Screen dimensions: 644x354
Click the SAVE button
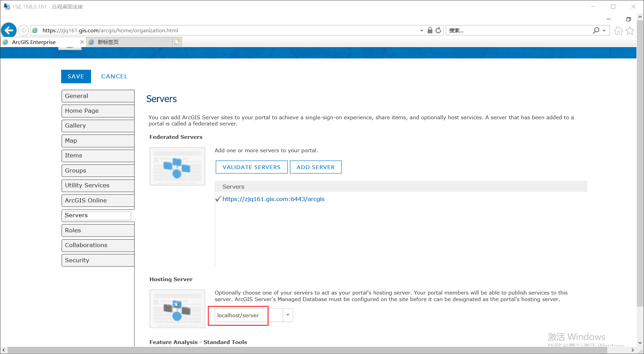tap(76, 76)
